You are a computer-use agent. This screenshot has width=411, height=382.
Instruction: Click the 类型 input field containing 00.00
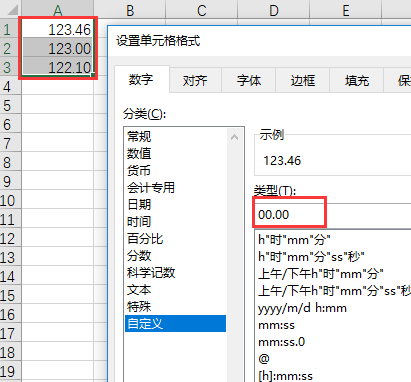click(x=333, y=215)
